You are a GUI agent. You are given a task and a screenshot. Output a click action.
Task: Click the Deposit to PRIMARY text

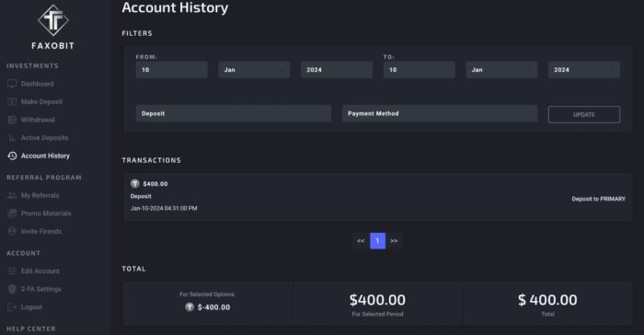coord(598,199)
